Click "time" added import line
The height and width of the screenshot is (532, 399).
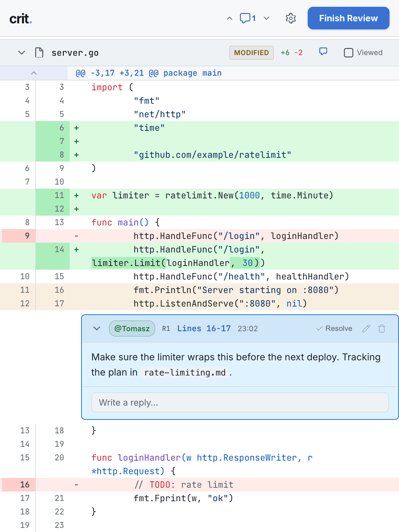tap(149, 128)
